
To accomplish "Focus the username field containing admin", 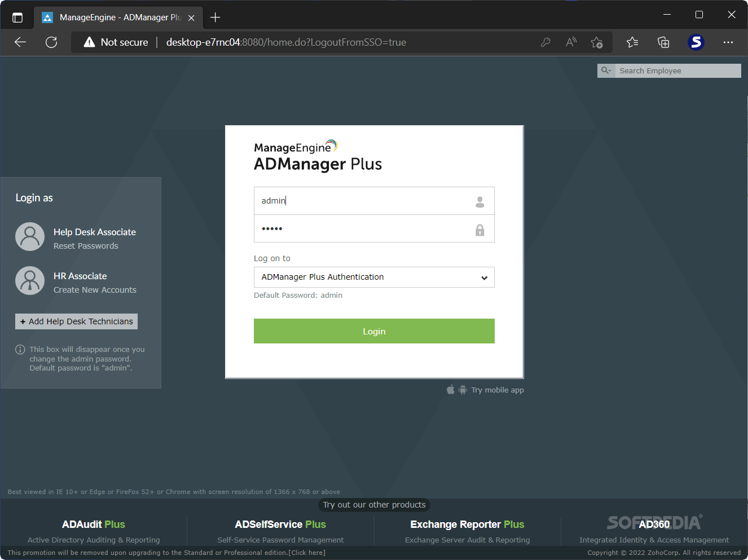I will tap(374, 201).
